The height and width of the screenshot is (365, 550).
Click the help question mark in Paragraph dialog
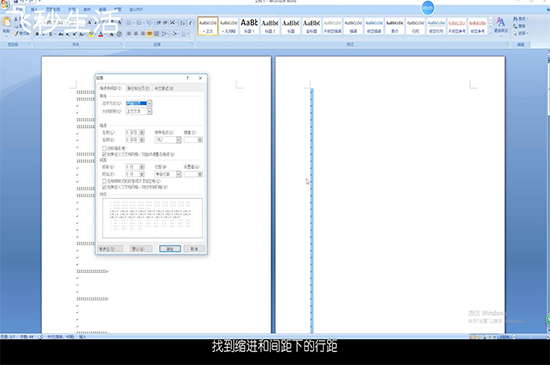[187, 78]
